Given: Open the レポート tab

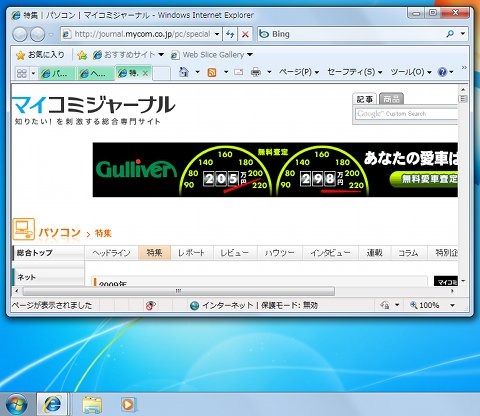Looking at the screenshot, I should coord(191,253).
